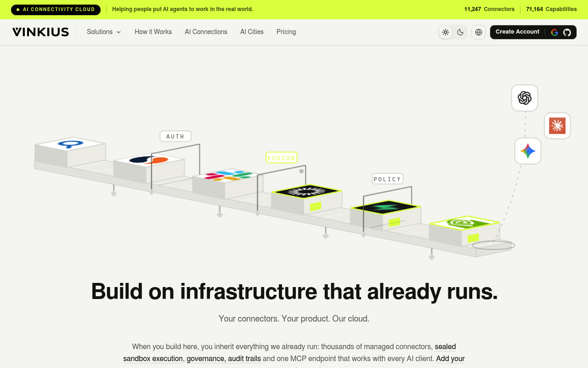Click the 'Build on infrastructure' headline
This screenshot has width=588, height=368.
point(294,291)
